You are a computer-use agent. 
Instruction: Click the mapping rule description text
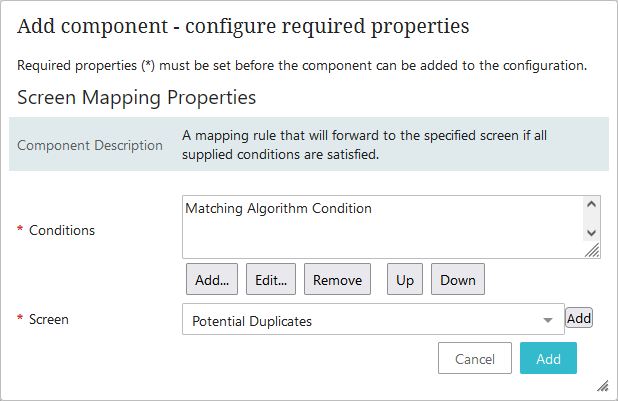[x=378, y=144]
